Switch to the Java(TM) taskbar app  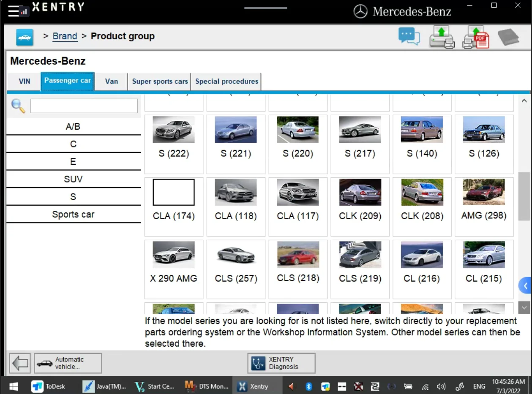(104, 386)
